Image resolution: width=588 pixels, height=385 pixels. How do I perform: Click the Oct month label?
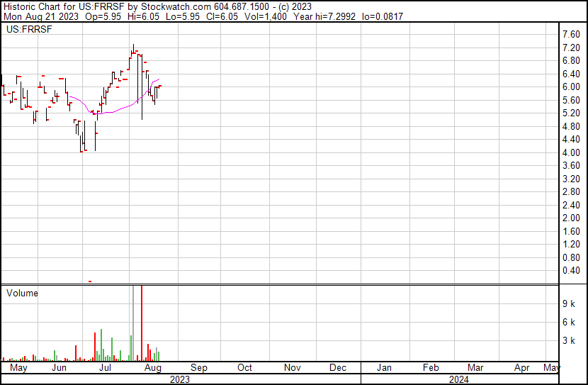[x=244, y=368]
